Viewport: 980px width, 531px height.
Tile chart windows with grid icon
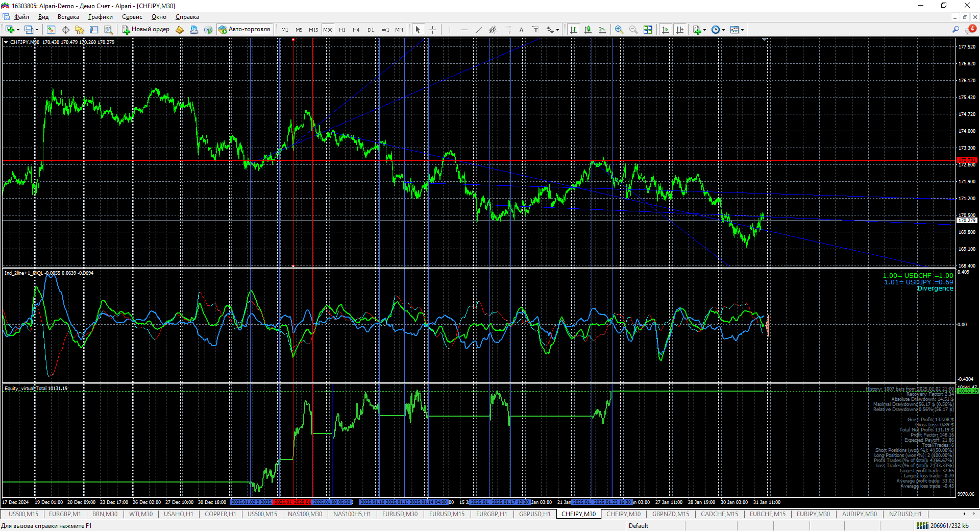click(x=648, y=30)
